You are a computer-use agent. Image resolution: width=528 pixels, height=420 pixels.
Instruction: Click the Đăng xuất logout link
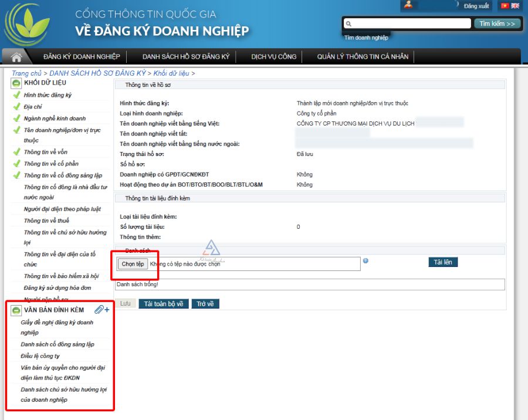tap(476, 6)
